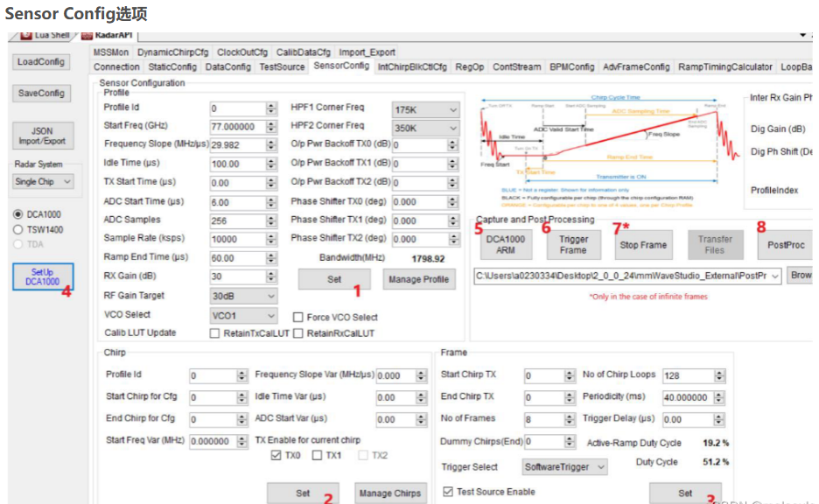Adjust the ADC Start Time spinner arrows
This screenshot has height=504, width=819.
coord(271,202)
